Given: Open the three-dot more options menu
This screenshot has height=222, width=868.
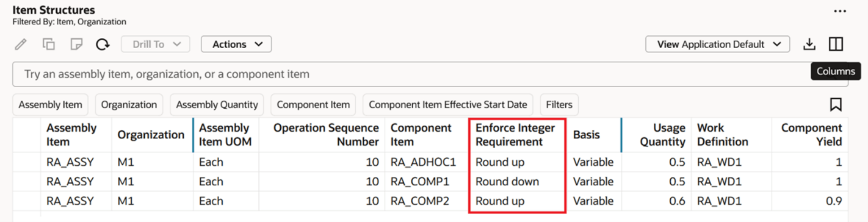Looking at the screenshot, I should pos(840,11).
